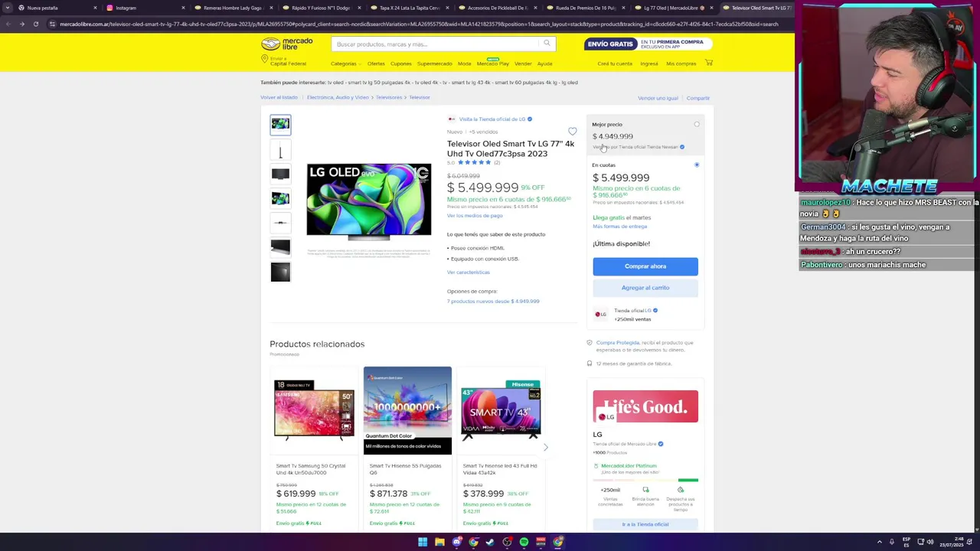Switch to Rápido Y Furioso Dodge tab
The width and height of the screenshot is (980, 551).
pyautogui.click(x=322, y=8)
